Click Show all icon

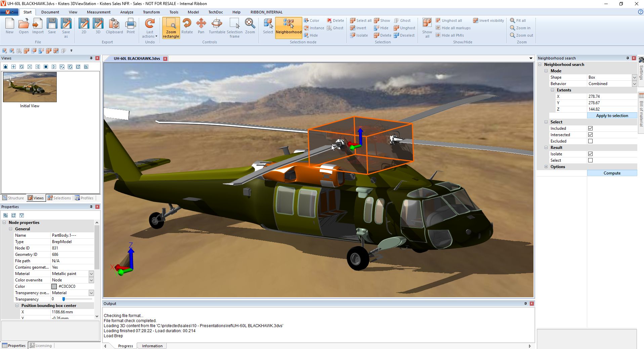click(427, 28)
